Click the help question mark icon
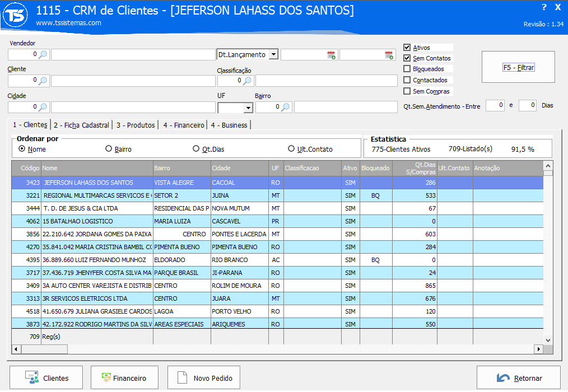This screenshot has width=568, height=392. point(544,7)
